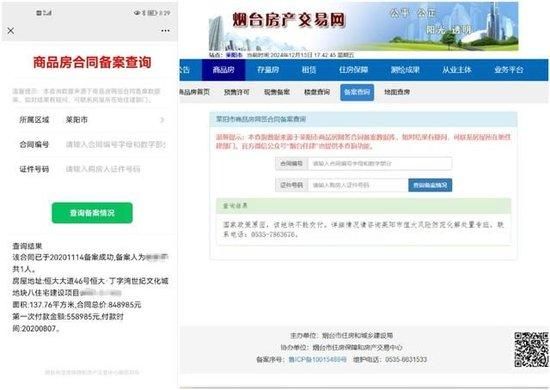Close the mobile page with X icon
The image size is (550, 390).
(11, 31)
